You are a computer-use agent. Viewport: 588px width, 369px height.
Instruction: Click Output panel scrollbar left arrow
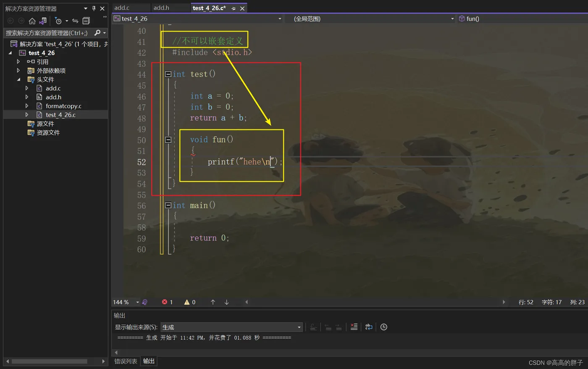[116, 352]
